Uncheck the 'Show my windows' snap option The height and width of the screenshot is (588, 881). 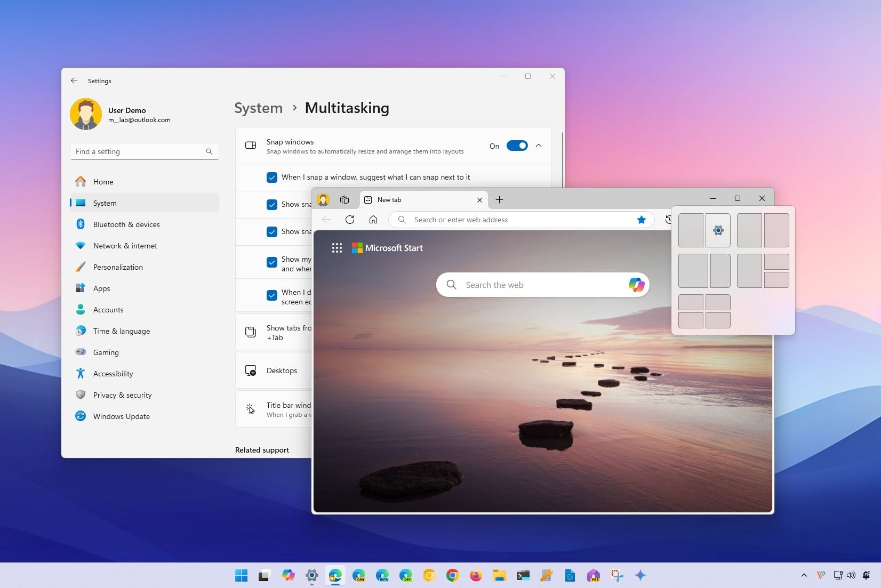pyautogui.click(x=271, y=262)
